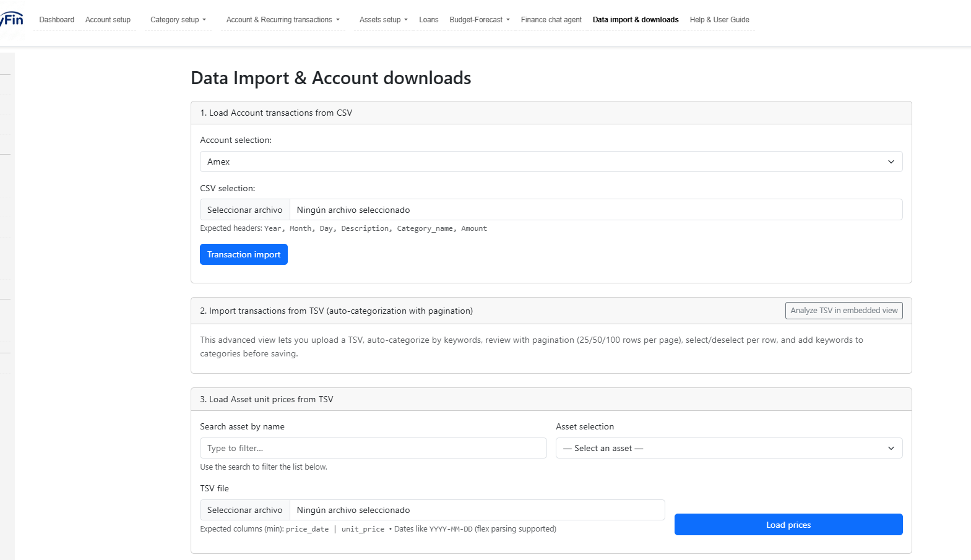Click the 'Use the search to filter' hint
Image resolution: width=971 pixels, height=560 pixels.
pyautogui.click(x=264, y=467)
